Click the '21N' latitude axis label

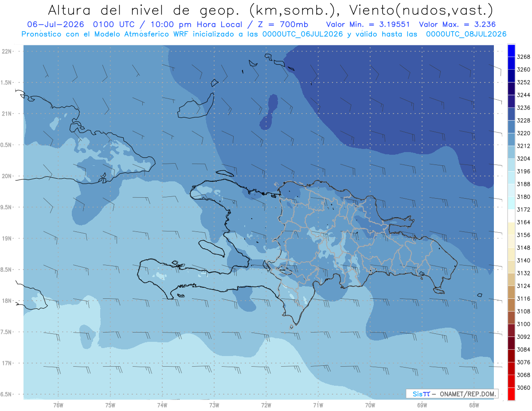7,114
